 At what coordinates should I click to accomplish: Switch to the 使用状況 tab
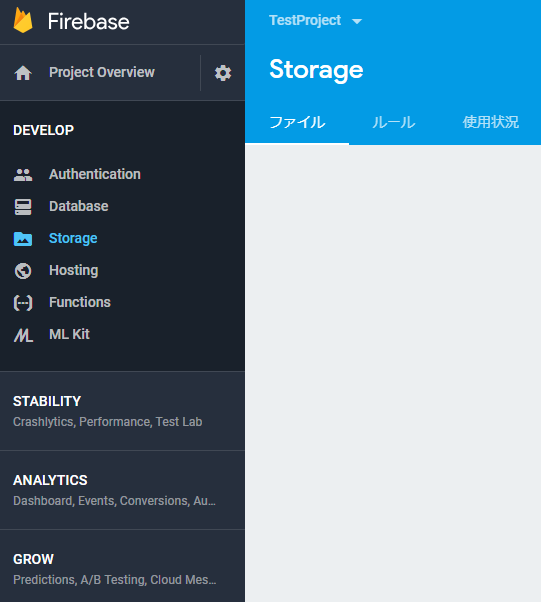tap(491, 122)
